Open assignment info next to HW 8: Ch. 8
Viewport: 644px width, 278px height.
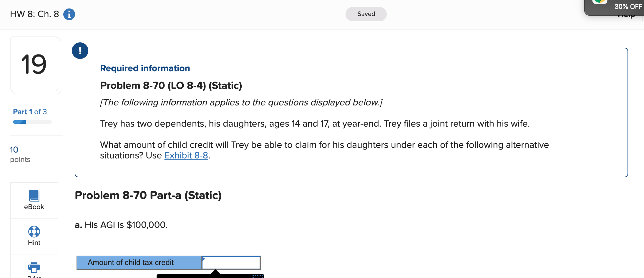[x=69, y=14]
